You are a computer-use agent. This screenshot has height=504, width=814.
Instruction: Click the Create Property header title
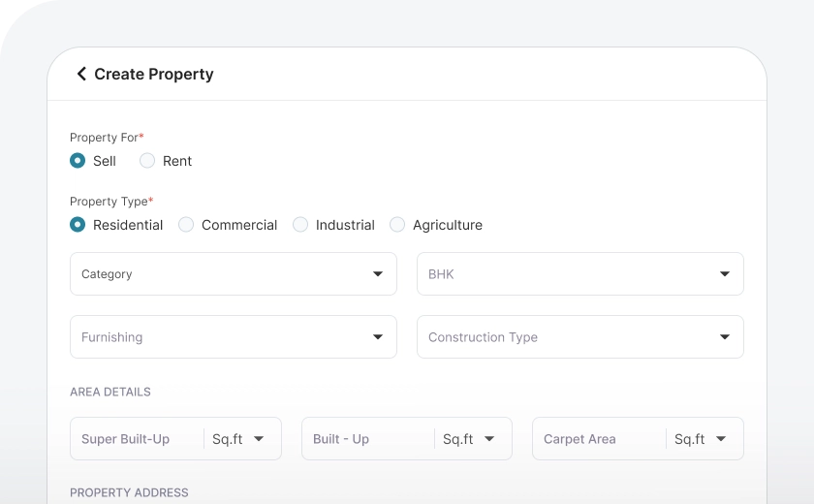tap(154, 74)
